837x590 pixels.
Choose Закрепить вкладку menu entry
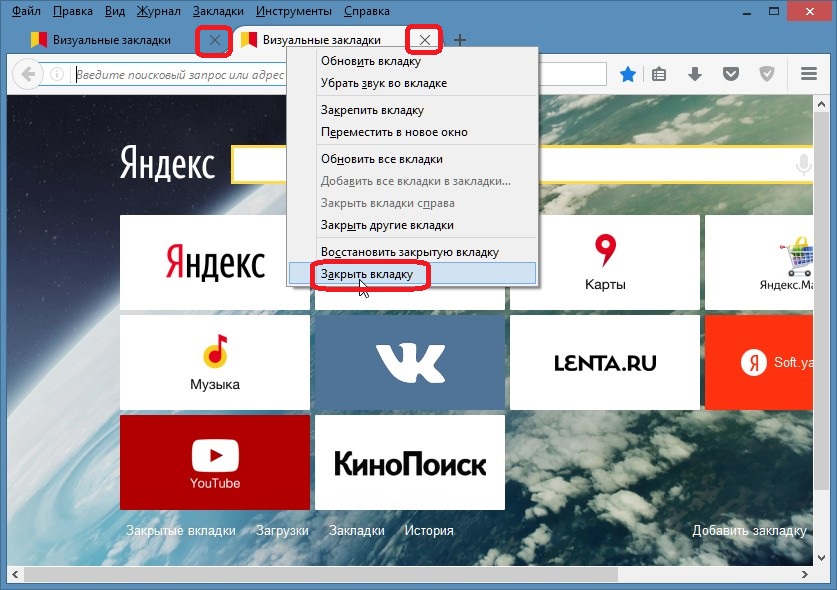point(412,110)
